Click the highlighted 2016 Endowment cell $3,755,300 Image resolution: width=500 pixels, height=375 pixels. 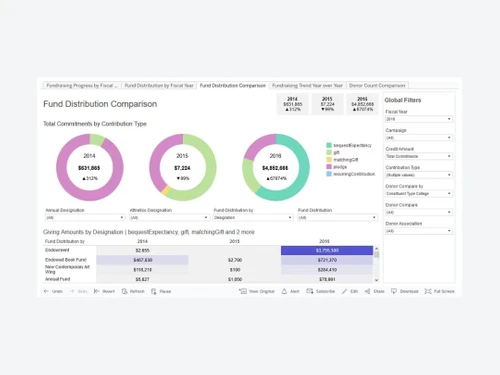[327, 250]
